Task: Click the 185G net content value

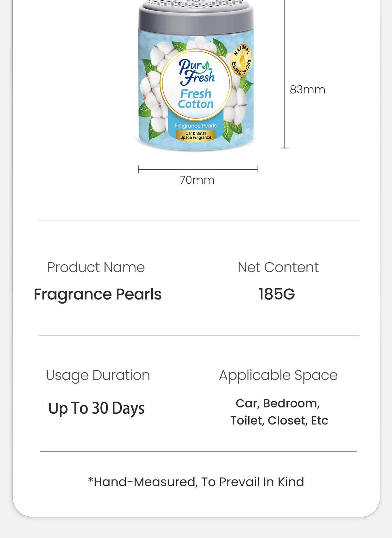Action: point(277,294)
